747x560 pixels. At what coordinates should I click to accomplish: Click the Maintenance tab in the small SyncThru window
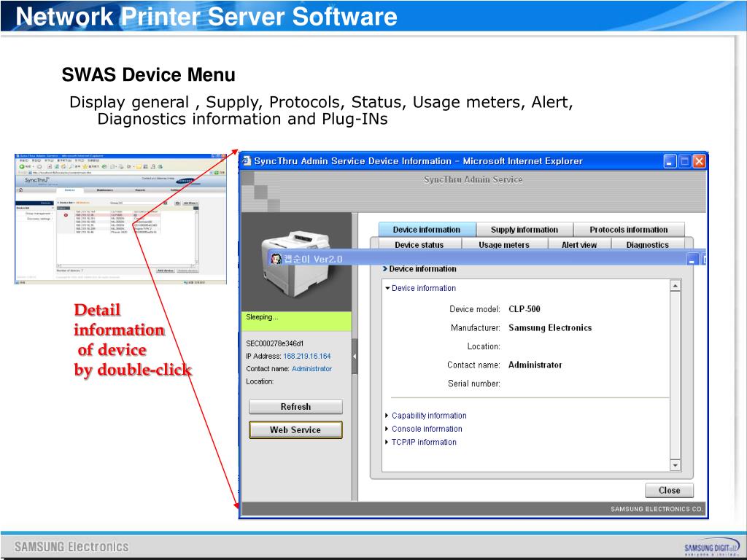click(x=105, y=190)
